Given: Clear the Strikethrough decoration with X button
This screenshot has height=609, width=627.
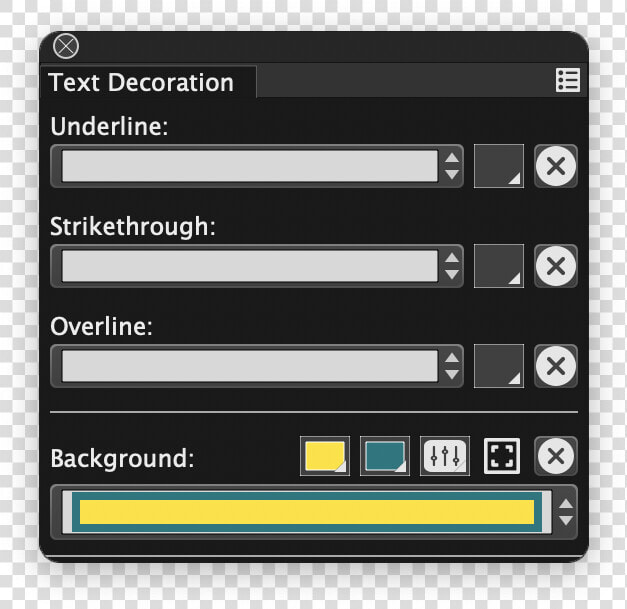Looking at the screenshot, I should coord(556,266).
